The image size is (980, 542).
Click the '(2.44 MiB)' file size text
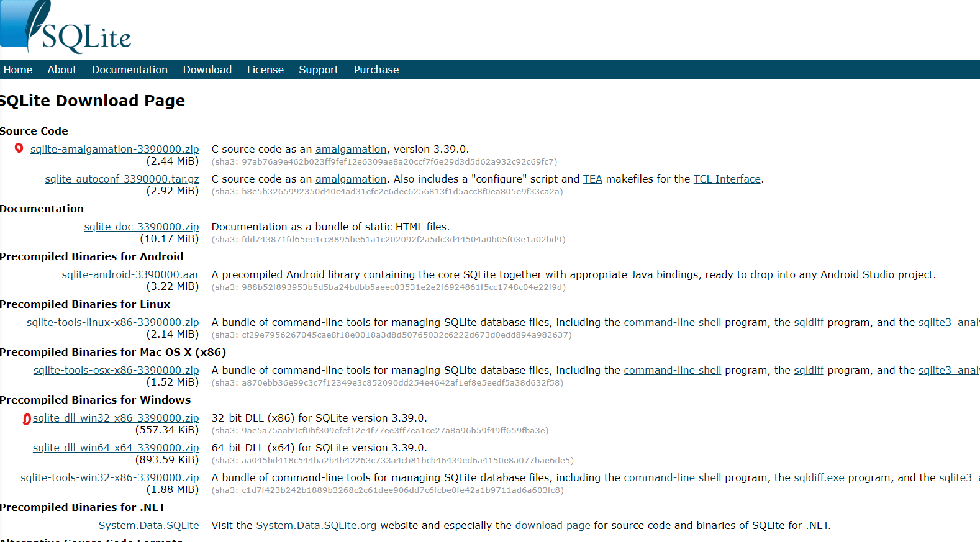tap(173, 161)
